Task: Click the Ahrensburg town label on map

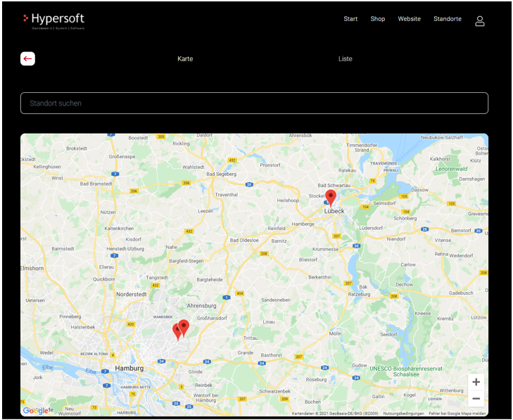Action: click(x=202, y=306)
